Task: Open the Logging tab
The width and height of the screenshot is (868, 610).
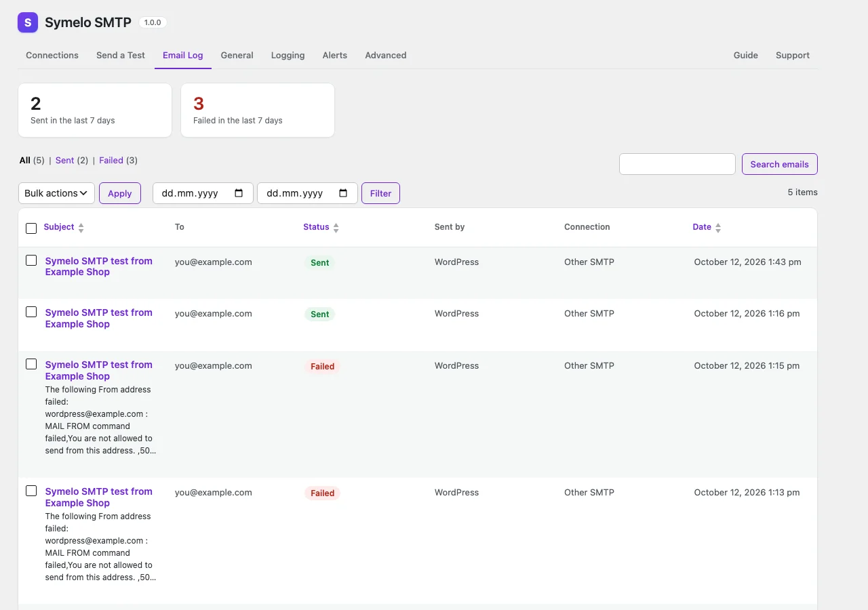Action: pos(288,56)
